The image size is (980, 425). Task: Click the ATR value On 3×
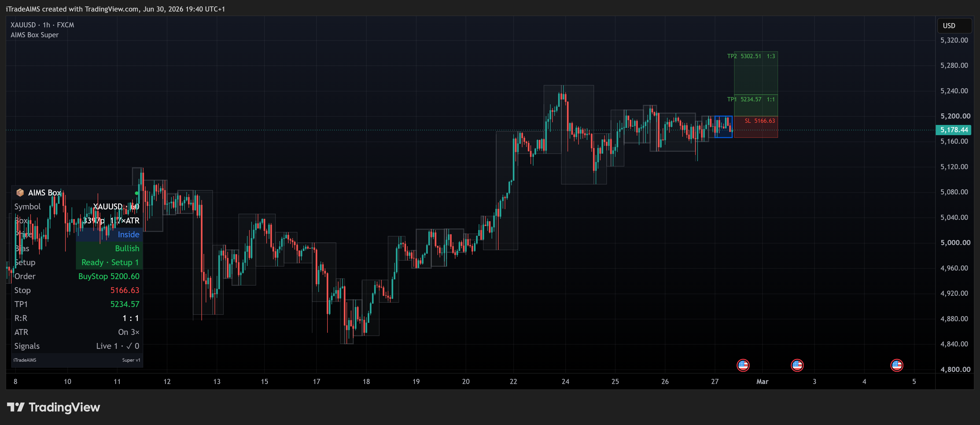coord(128,332)
